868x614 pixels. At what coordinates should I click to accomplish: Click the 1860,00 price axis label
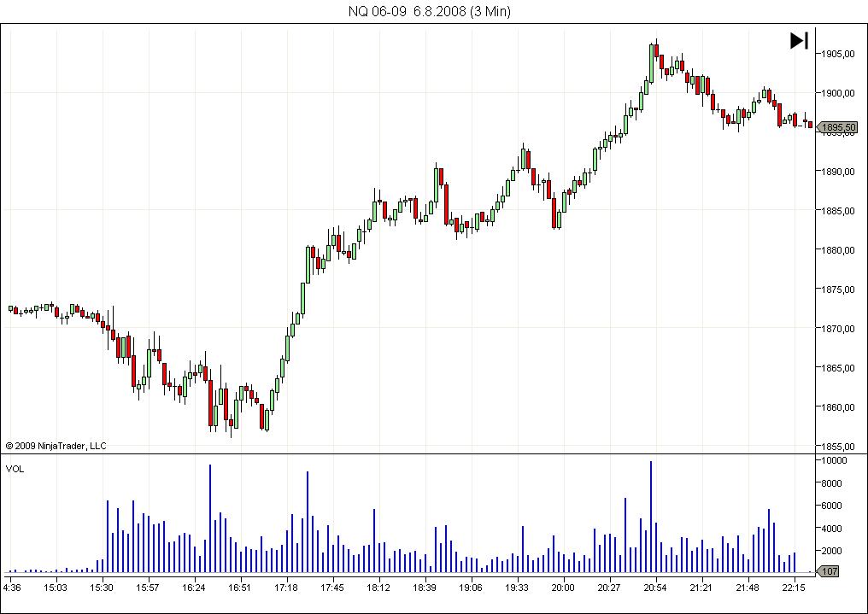click(838, 407)
